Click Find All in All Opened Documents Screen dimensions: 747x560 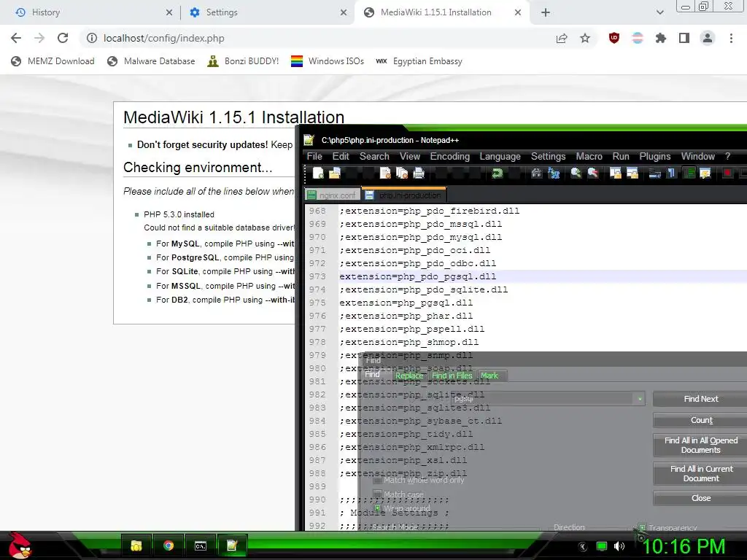click(701, 445)
